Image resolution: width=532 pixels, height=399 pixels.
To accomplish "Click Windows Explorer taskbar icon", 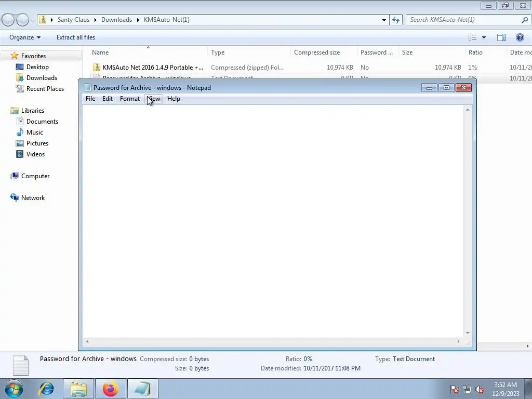I will pyautogui.click(x=78, y=389).
